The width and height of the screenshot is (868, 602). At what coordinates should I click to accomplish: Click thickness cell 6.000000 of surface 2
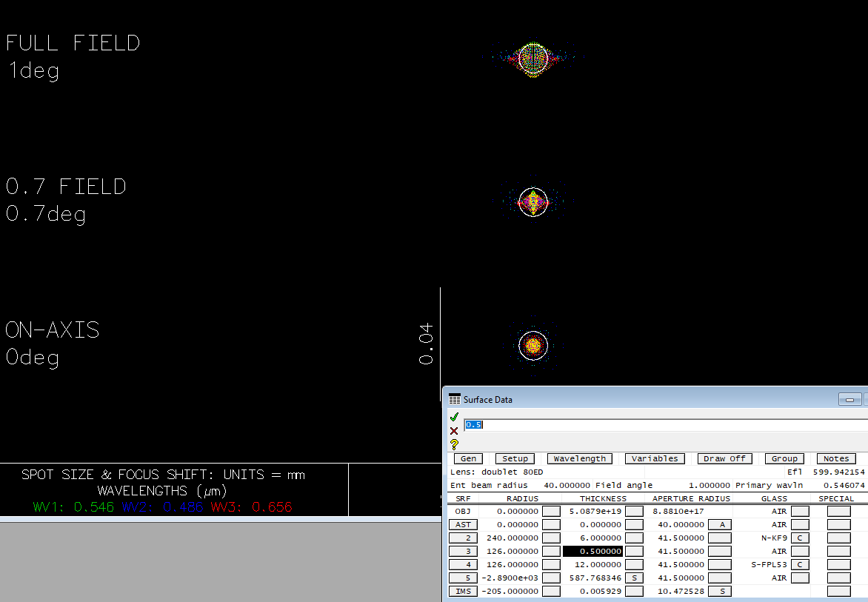pyautogui.click(x=600, y=538)
